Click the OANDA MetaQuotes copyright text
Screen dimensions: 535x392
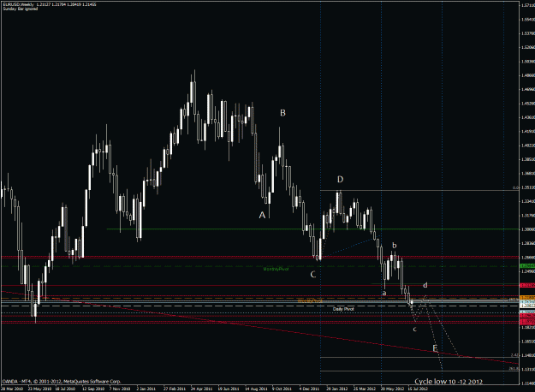click(x=62, y=382)
